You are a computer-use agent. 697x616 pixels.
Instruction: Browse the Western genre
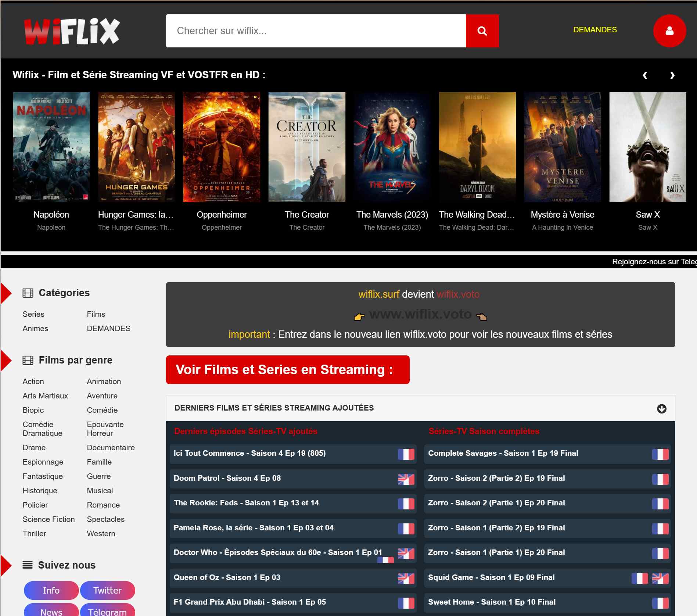click(x=101, y=534)
